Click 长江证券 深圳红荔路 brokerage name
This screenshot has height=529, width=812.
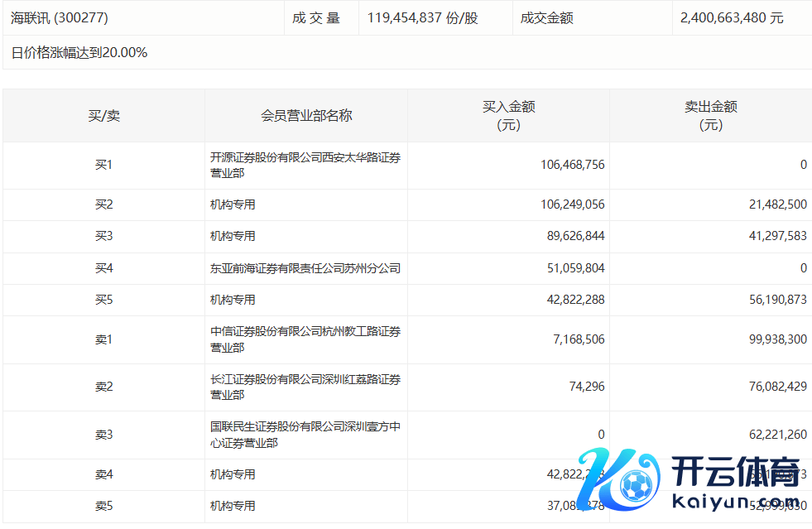(305, 387)
